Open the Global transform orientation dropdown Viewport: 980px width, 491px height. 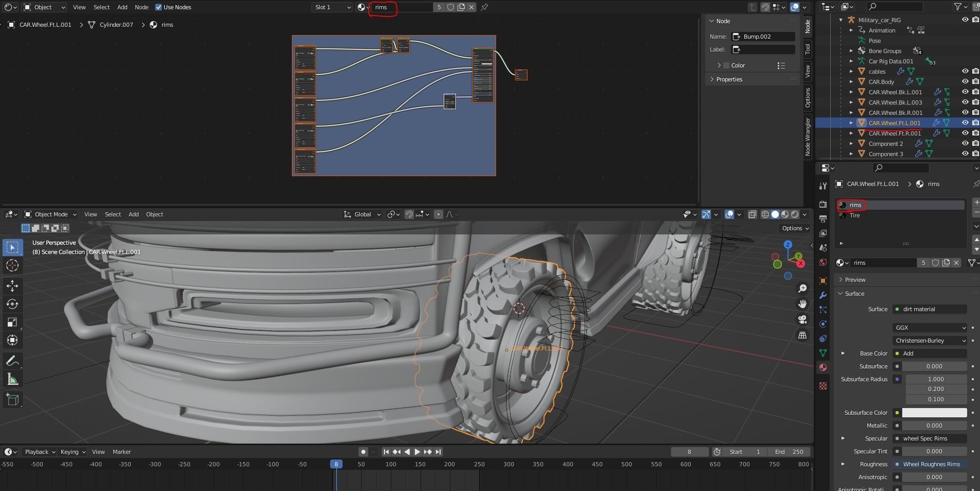tap(362, 214)
